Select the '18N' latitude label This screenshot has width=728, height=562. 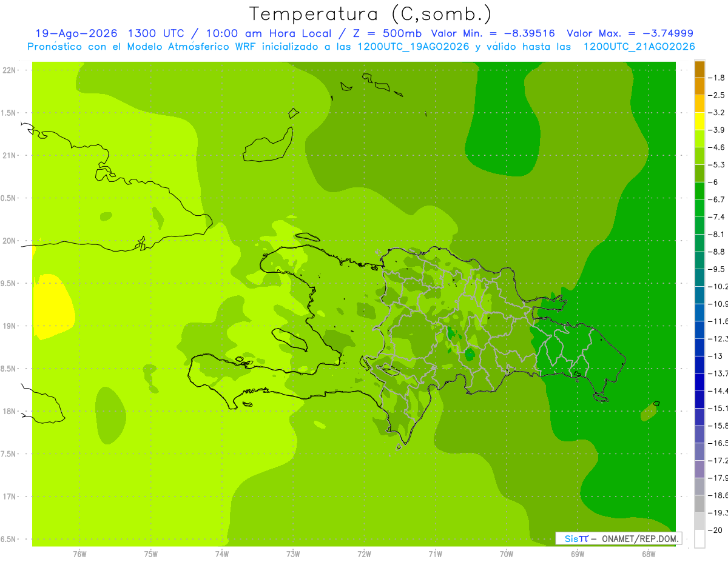click(x=10, y=411)
